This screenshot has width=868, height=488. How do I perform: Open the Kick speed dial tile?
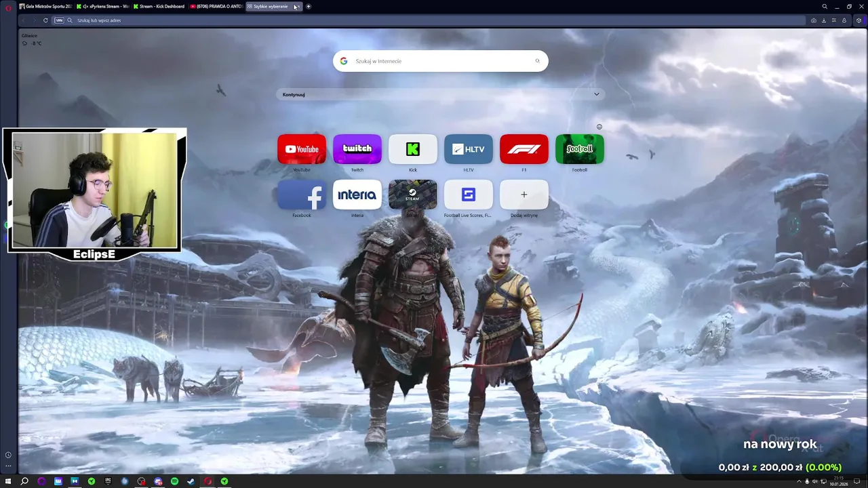pyautogui.click(x=413, y=149)
